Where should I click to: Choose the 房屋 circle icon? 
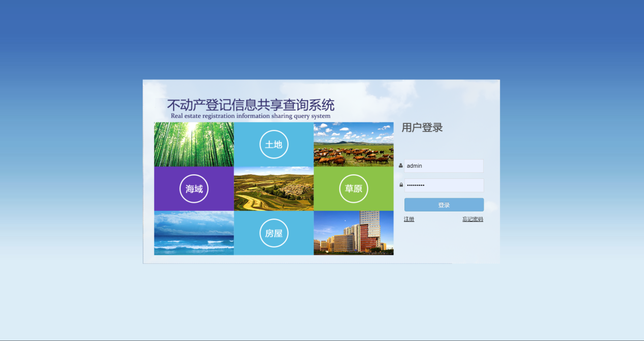274,233
